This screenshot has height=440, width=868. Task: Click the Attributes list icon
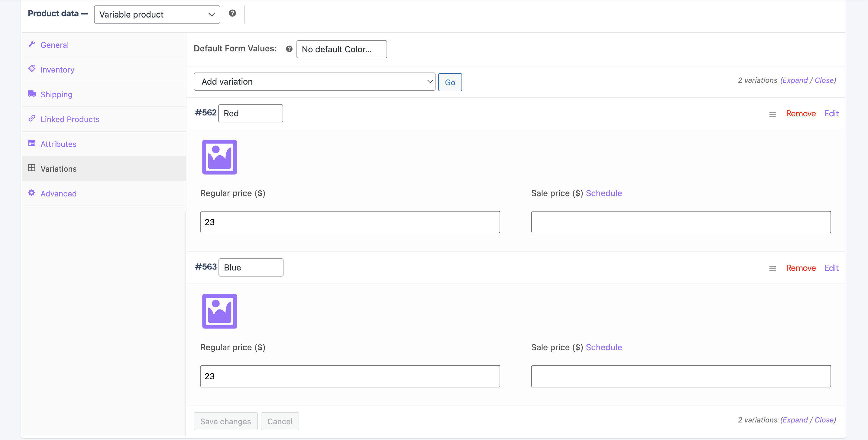pos(32,143)
